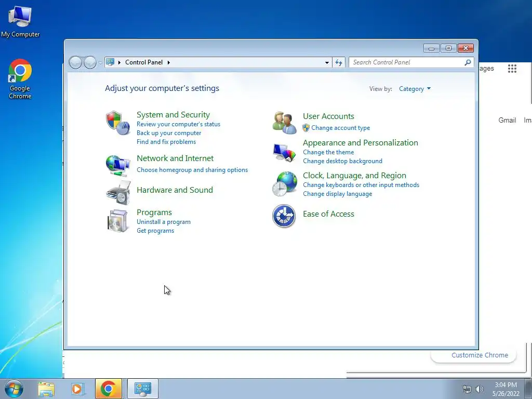Image resolution: width=532 pixels, height=399 pixels.
Task: Select Change display language link
Action: (x=337, y=194)
